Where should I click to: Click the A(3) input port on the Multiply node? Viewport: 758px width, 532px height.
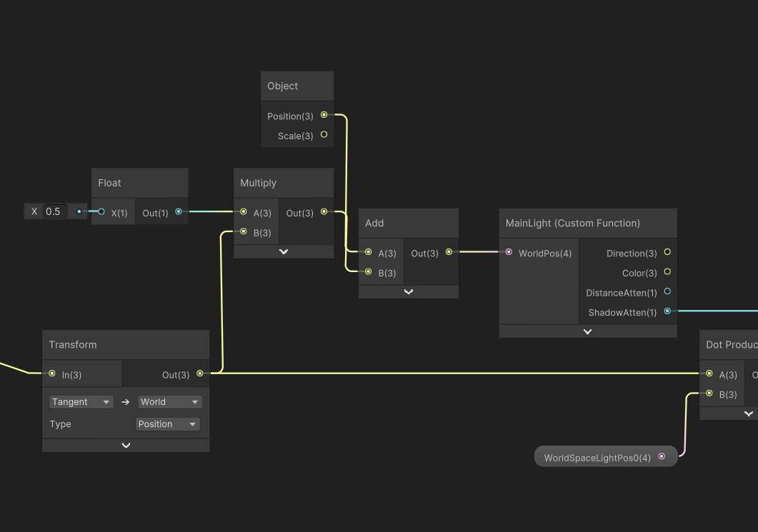[x=243, y=212]
